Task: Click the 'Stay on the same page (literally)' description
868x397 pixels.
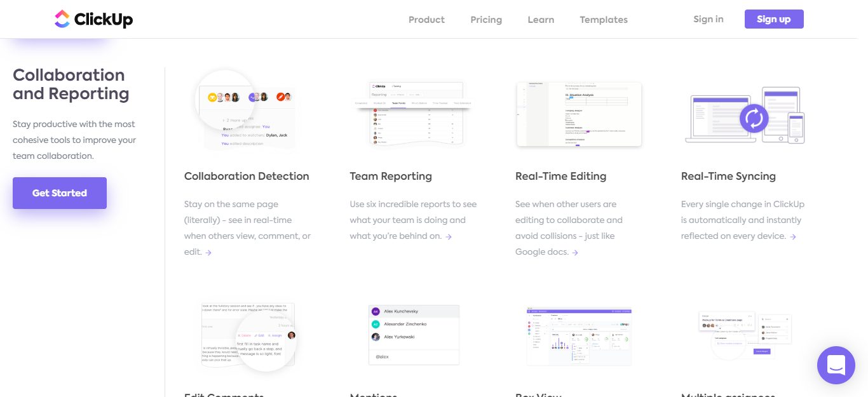Action: pyautogui.click(x=248, y=228)
